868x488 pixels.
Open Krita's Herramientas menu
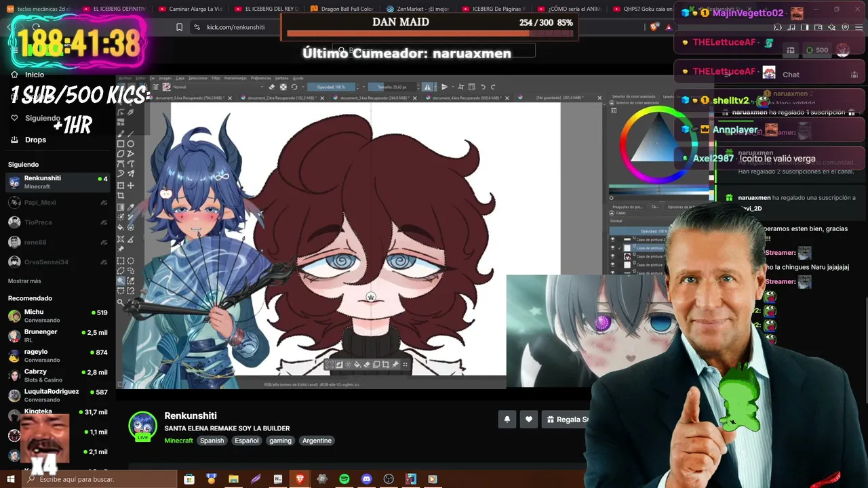coord(235,78)
